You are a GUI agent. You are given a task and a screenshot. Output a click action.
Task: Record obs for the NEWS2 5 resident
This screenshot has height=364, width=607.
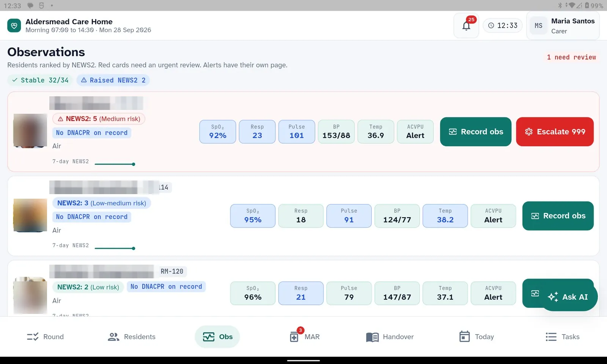click(x=476, y=132)
